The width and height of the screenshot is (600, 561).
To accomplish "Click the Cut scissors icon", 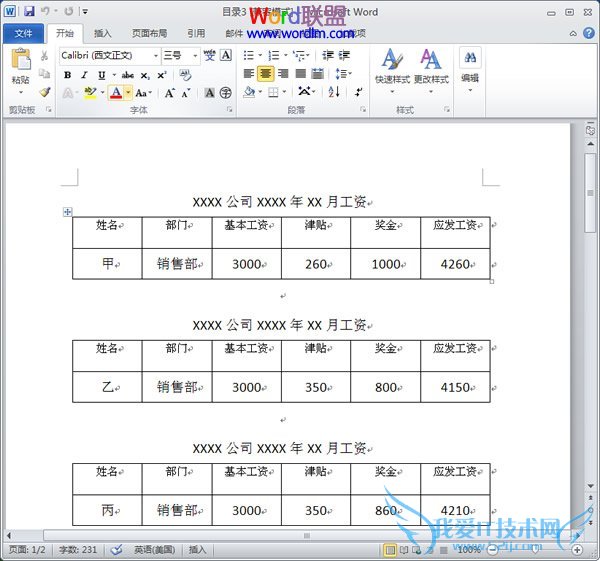I will coord(44,56).
